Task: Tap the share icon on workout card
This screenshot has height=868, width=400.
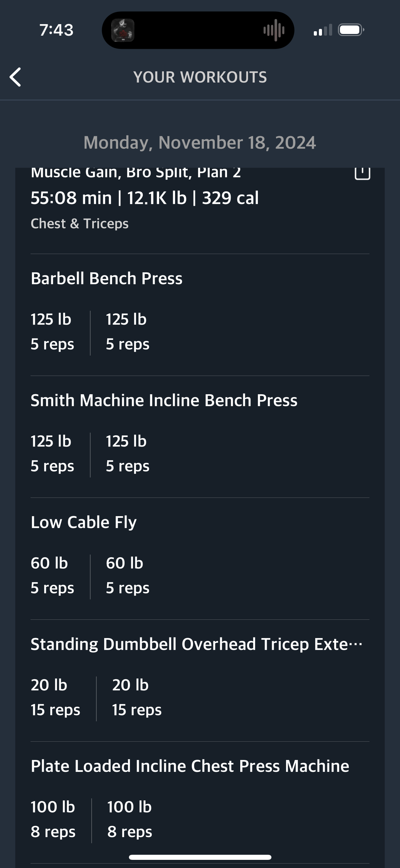Action: (x=362, y=172)
